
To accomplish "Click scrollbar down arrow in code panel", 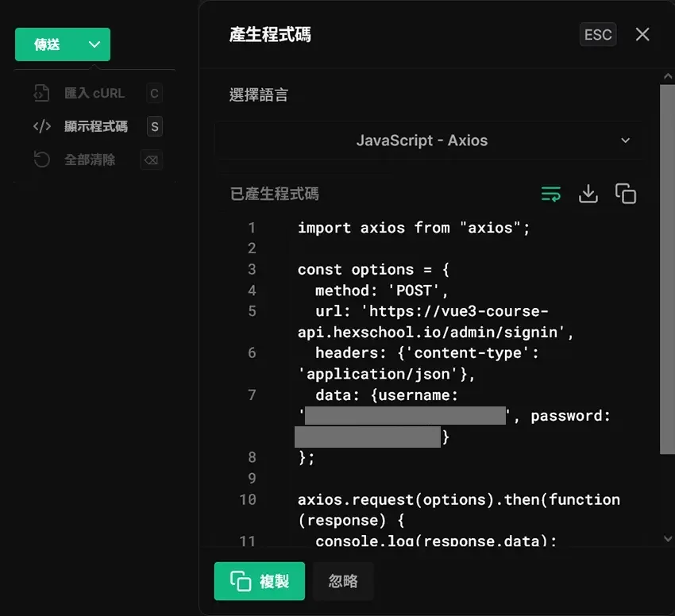I will 667,538.
